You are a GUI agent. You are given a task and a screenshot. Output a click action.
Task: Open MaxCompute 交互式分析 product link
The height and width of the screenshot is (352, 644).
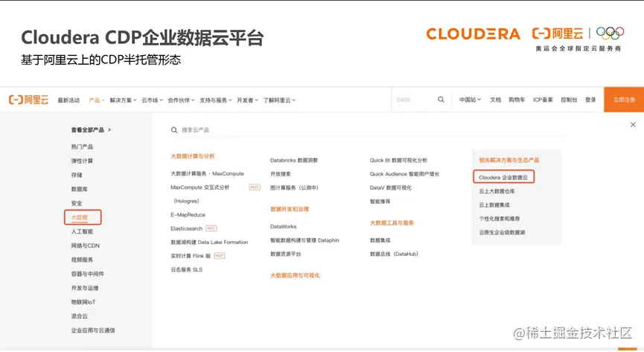(200, 188)
